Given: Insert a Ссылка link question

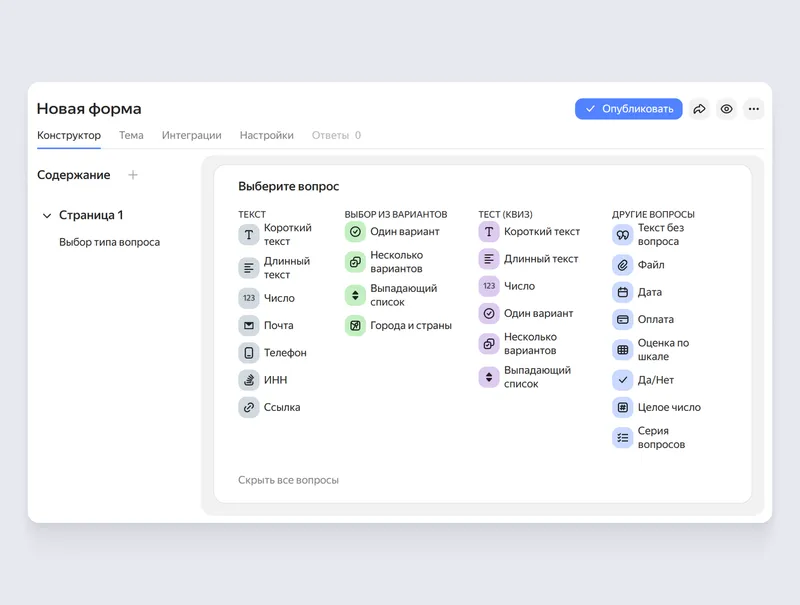Looking at the screenshot, I should [269, 407].
